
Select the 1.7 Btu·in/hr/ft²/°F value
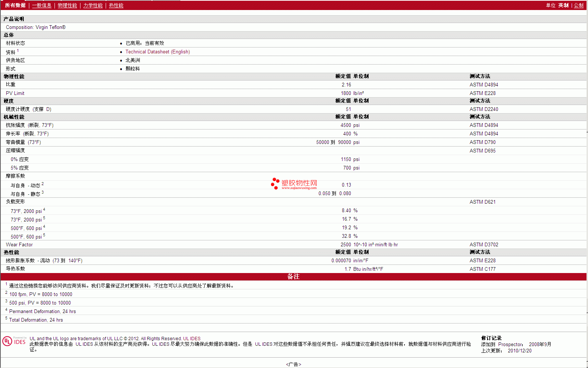(364, 269)
